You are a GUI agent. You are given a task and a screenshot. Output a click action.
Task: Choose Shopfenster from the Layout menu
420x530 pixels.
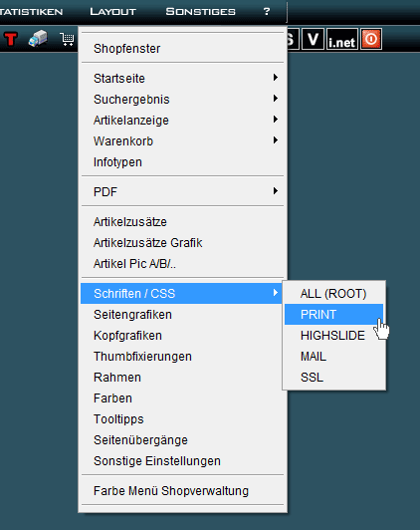tap(183, 49)
